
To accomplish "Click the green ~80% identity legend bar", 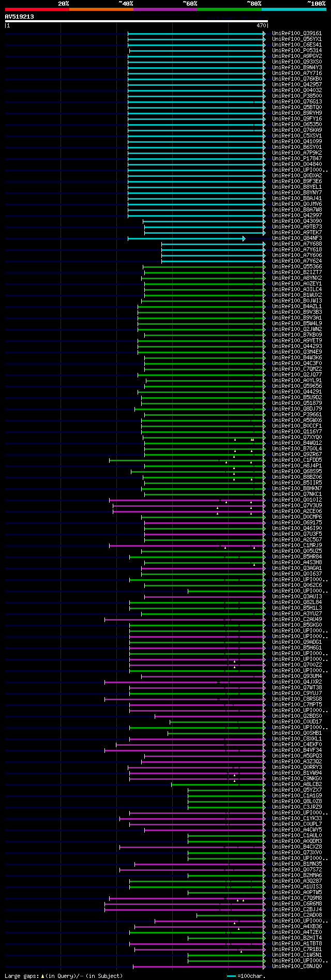I will pyautogui.click(x=230, y=9).
